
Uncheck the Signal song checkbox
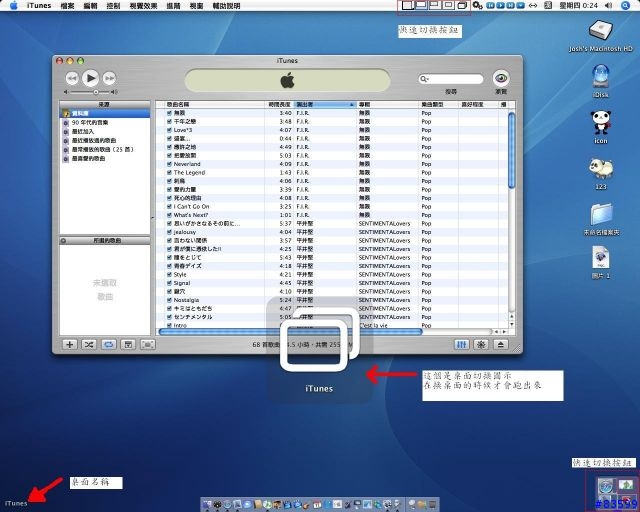pyautogui.click(x=169, y=283)
